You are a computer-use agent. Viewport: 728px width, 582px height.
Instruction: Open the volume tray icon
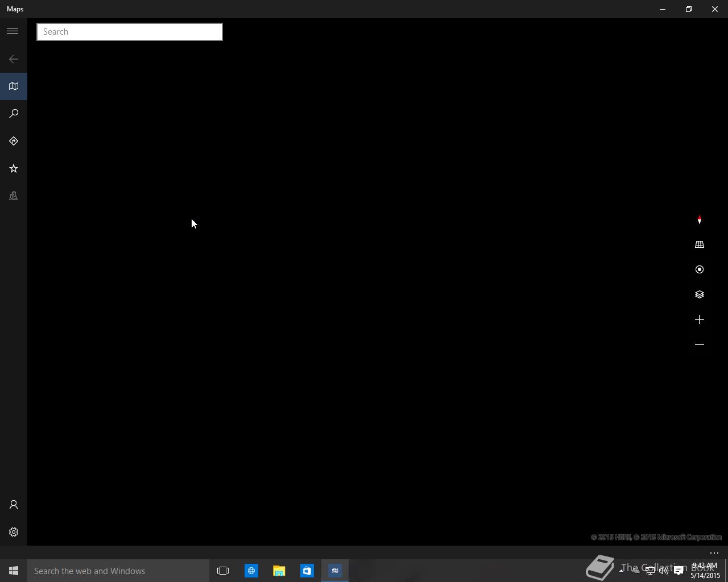[664, 571]
